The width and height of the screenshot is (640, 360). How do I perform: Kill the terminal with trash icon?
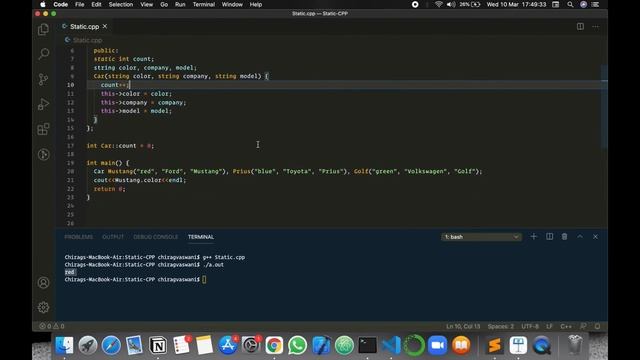coord(564,237)
